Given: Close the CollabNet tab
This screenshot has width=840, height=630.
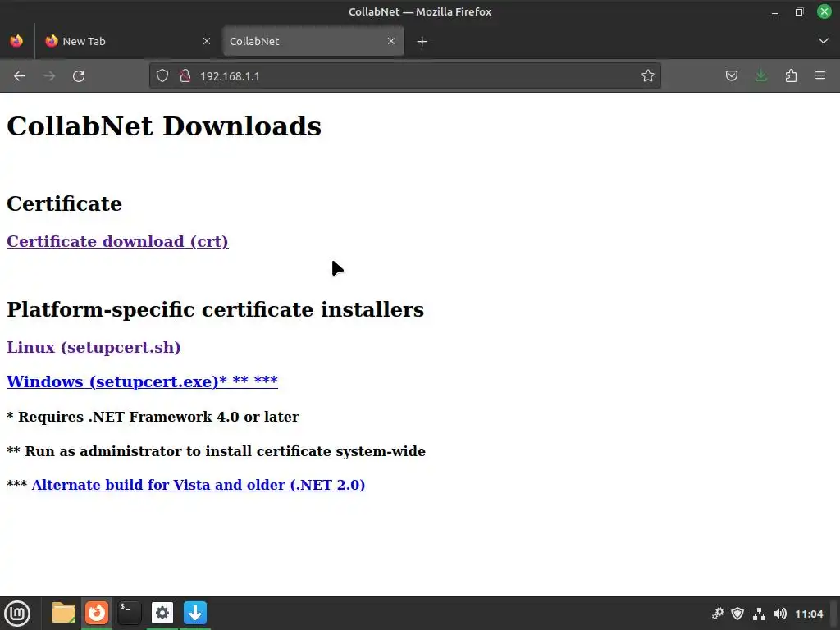Looking at the screenshot, I should click(x=391, y=41).
